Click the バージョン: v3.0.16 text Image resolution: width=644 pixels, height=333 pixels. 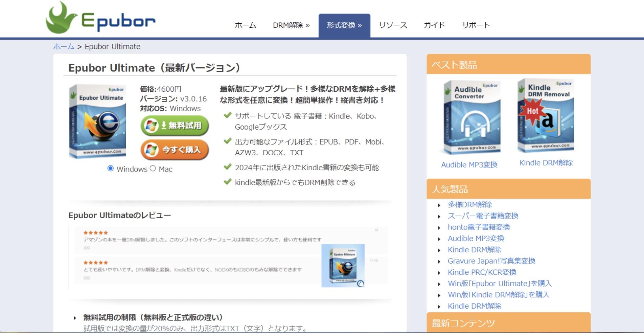(x=173, y=99)
